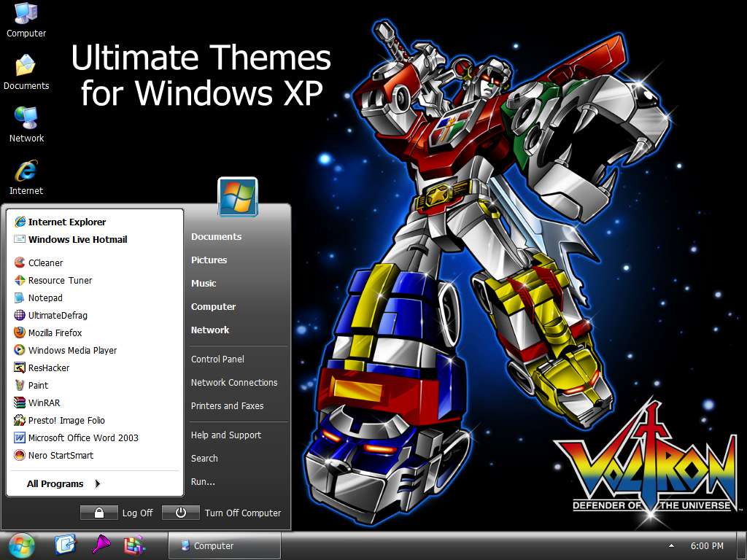Show hidden notification area icons
747x560 pixels.
(x=670, y=545)
